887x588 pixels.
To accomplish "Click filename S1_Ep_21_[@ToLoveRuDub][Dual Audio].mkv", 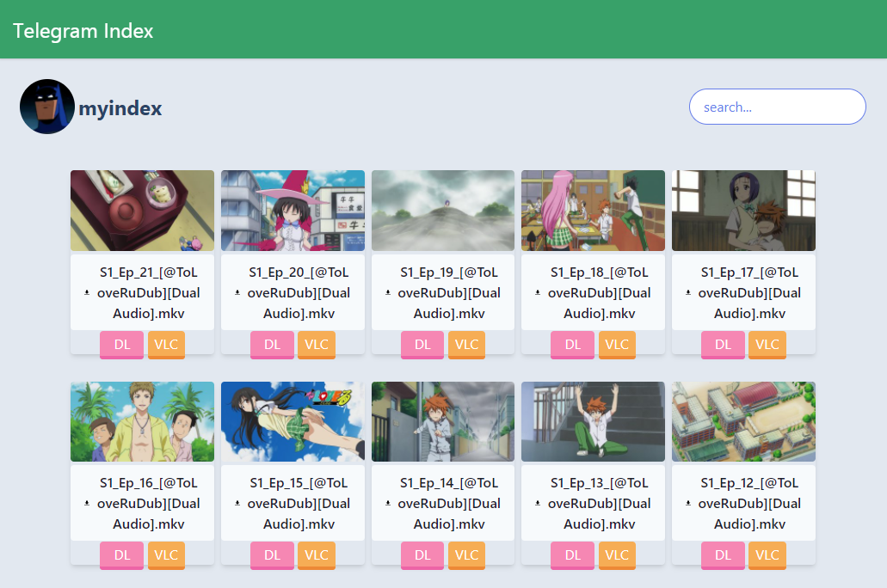I will point(149,293).
